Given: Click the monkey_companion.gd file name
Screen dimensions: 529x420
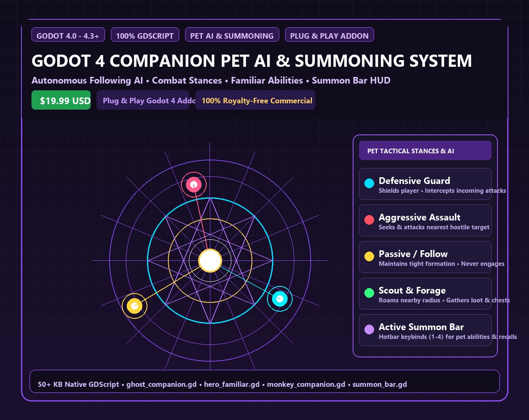Looking at the screenshot, I should tap(306, 384).
